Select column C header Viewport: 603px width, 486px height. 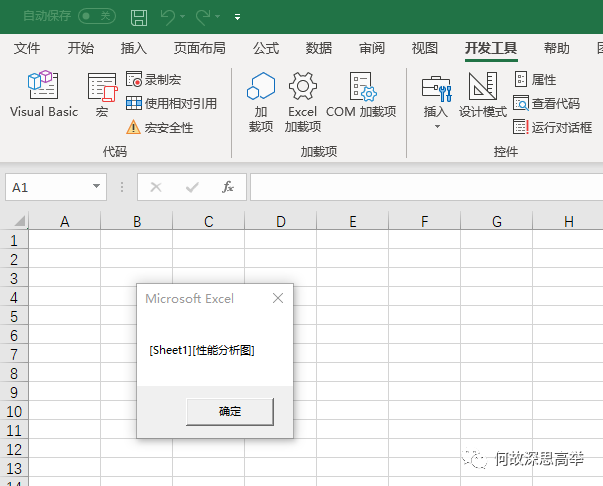pyautogui.click(x=208, y=221)
